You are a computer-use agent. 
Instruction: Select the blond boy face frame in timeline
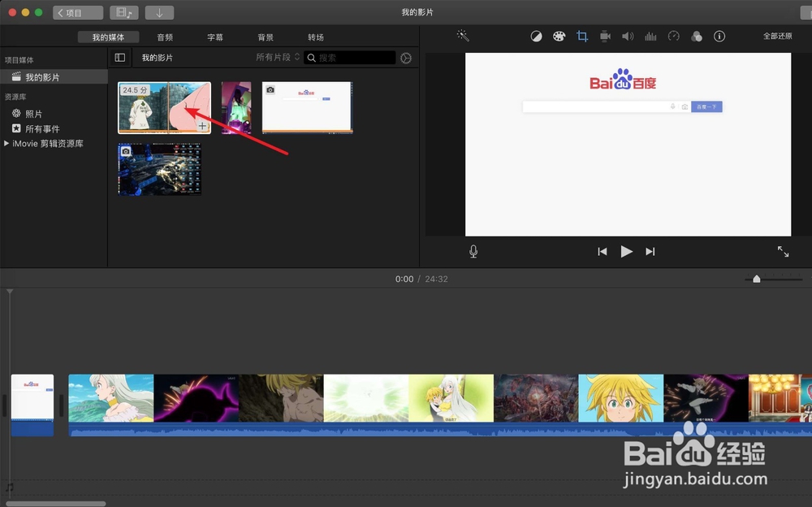(620, 398)
